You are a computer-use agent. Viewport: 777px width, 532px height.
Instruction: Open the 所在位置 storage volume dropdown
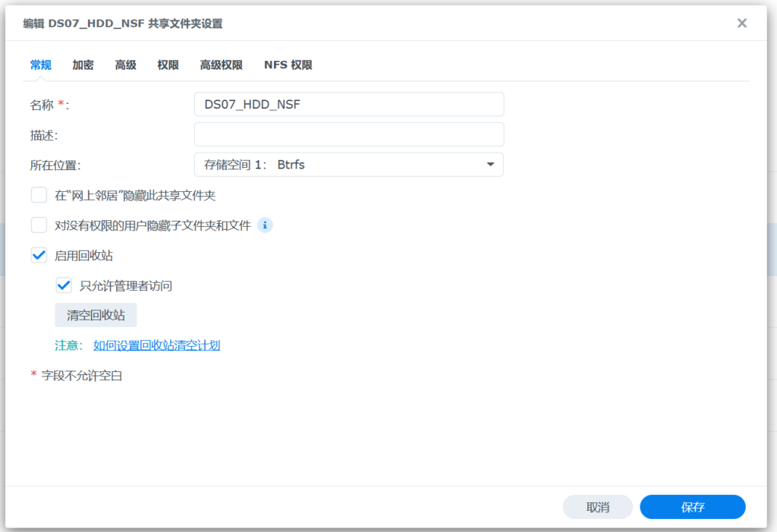(348, 165)
